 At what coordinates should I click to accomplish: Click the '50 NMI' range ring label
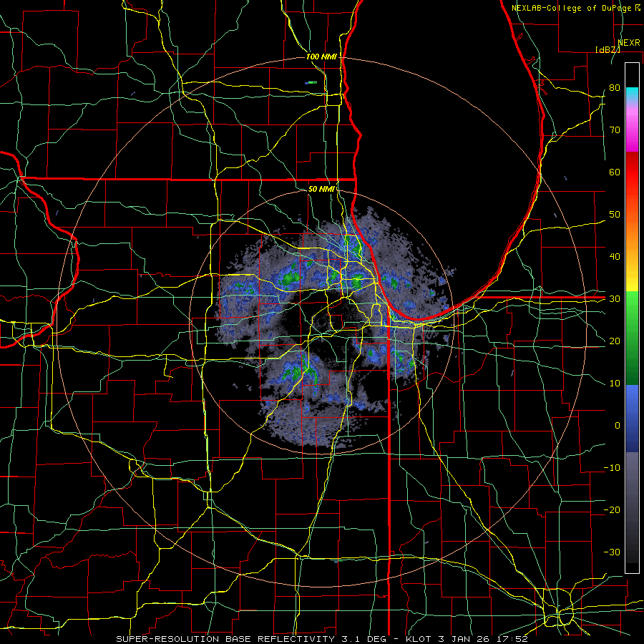321,189
